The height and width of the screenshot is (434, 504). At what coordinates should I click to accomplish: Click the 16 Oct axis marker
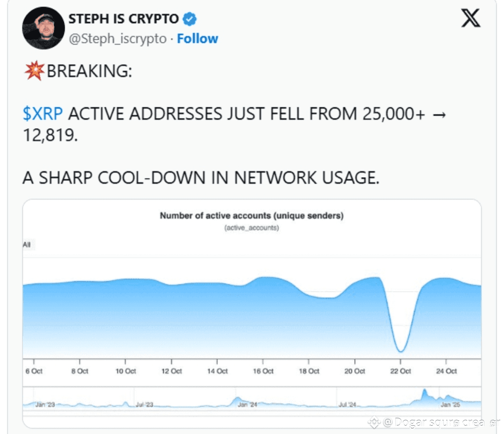(x=263, y=371)
